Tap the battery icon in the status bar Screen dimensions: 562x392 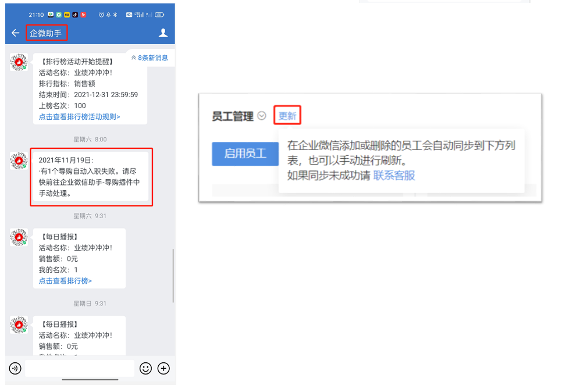pyautogui.click(x=159, y=15)
